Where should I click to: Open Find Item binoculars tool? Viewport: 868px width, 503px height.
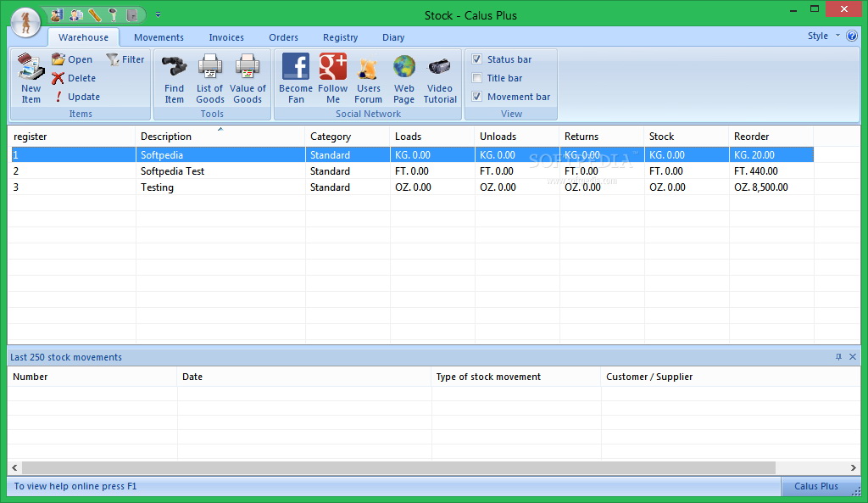click(x=174, y=68)
